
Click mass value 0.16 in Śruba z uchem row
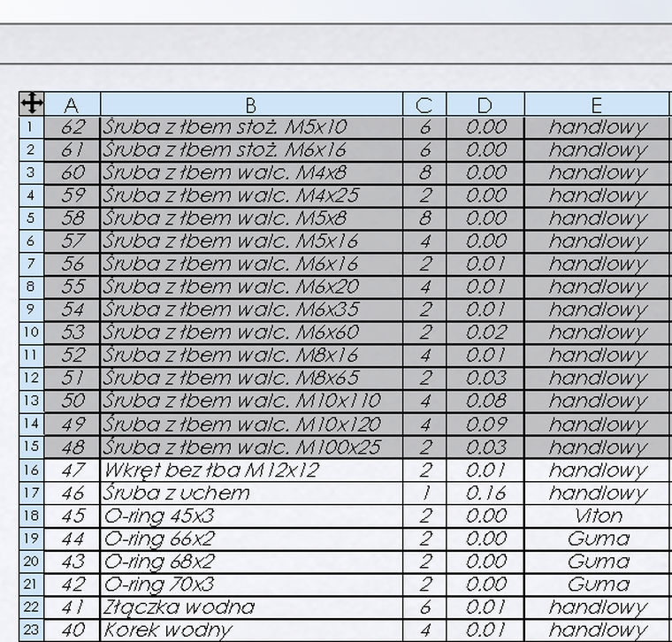[485, 493]
